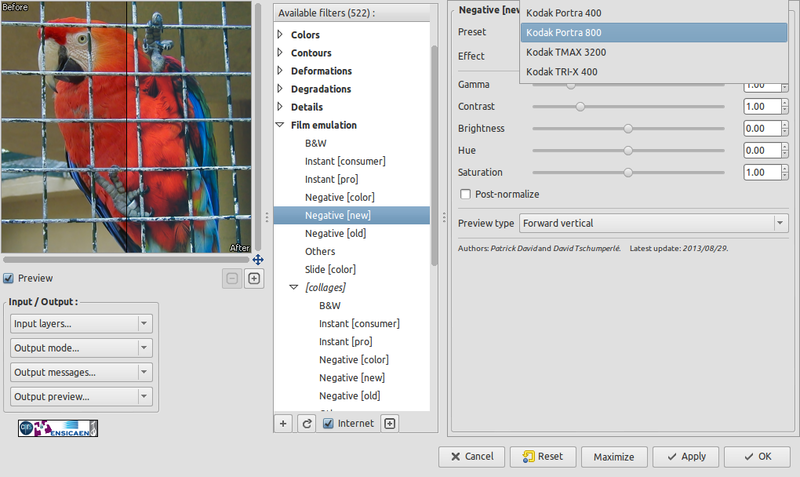Click the blue move-arrows icon under preview
The height and width of the screenshot is (477, 800).
coord(257,260)
